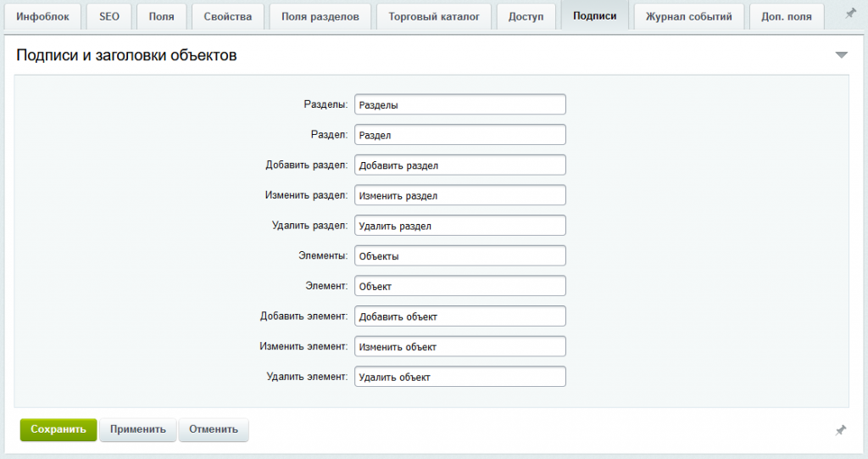Focus the Разделы input field
The height and width of the screenshot is (459, 868).
click(x=460, y=104)
